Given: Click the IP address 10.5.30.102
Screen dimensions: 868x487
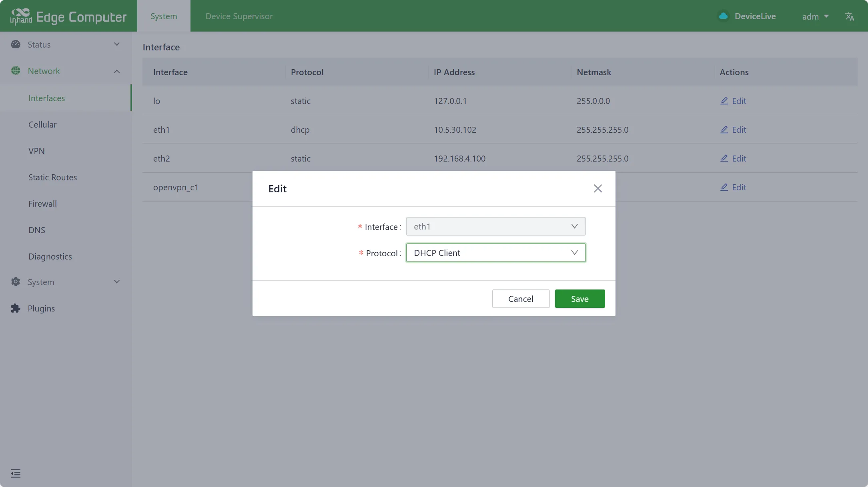Looking at the screenshot, I should tap(455, 130).
